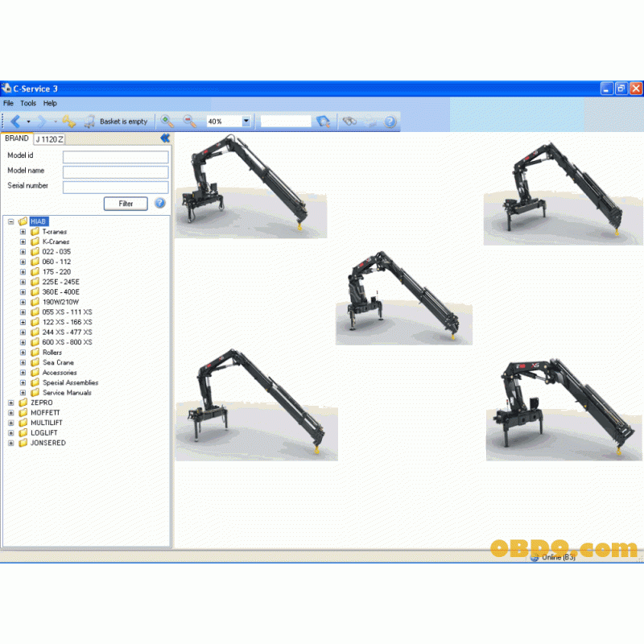
Task: Click the Model id input field
Action: (x=115, y=157)
